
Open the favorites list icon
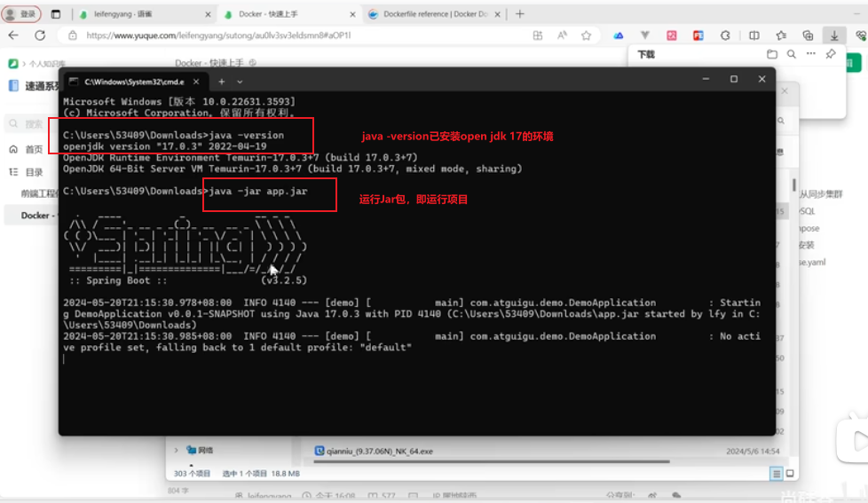pyautogui.click(x=781, y=35)
